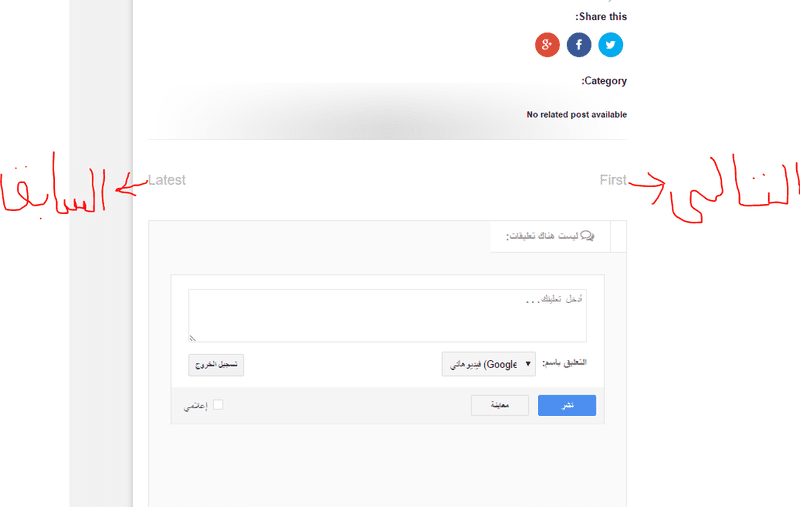Click the Category heading
This screenshot has height=507, width=800.
(604, 81)
